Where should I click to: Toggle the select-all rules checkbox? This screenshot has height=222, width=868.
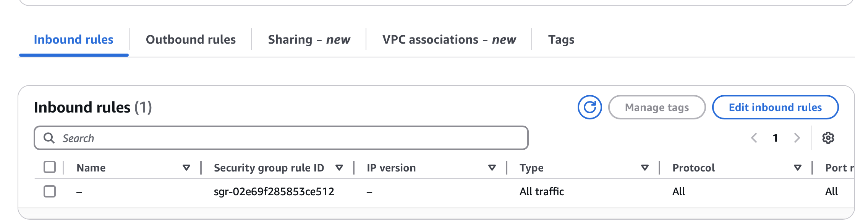pyautogui.click(x=50, y=167)
